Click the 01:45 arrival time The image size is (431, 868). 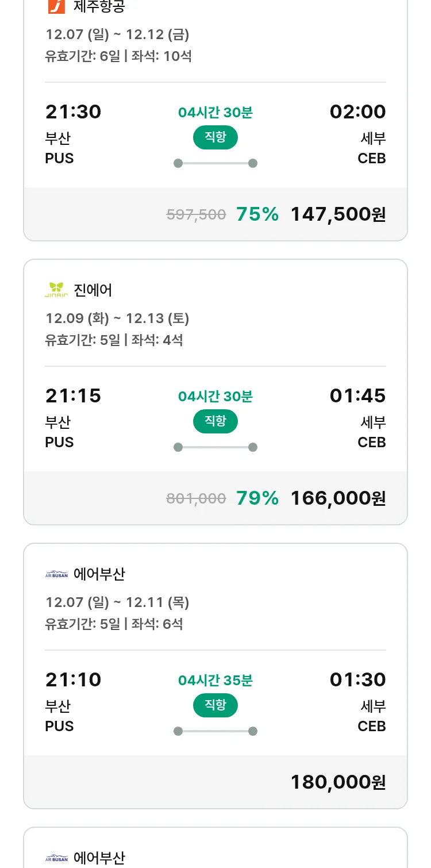357,395
